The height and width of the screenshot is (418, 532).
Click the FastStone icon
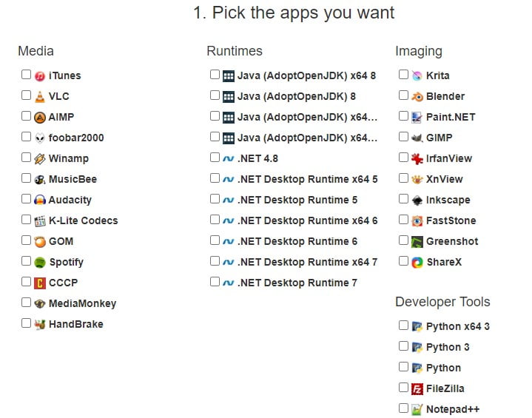click(x=417, y=221)
